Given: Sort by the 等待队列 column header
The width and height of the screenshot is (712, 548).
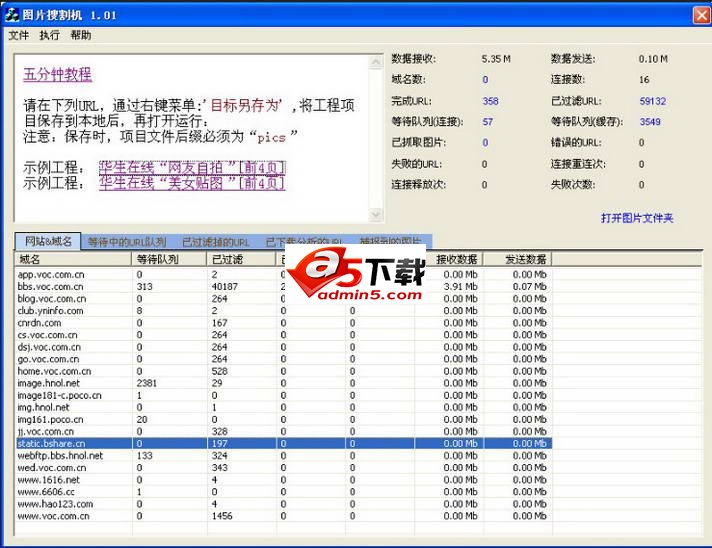Looking at the screenshot, I should pos(169,259).
